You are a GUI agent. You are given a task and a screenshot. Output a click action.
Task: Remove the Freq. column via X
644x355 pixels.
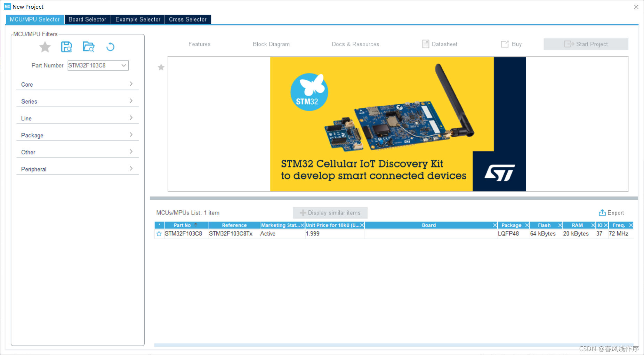(631, 225)
